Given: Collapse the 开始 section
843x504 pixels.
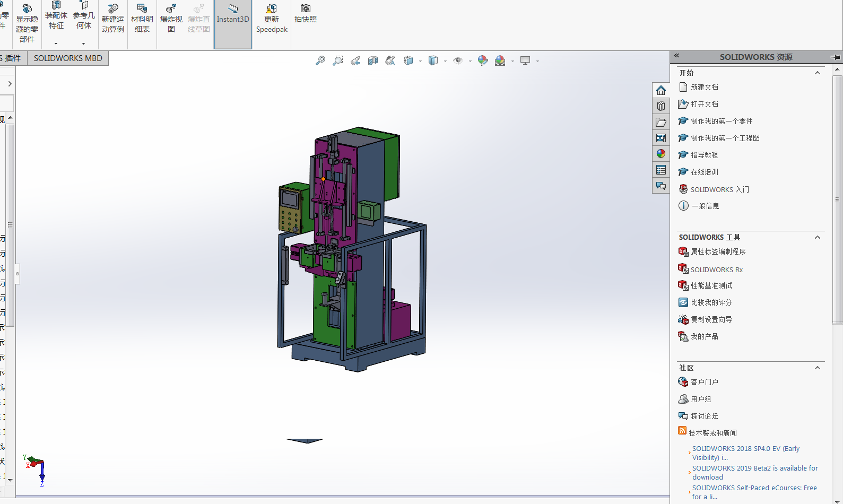Looking at the screenshot, I should coord(817,73).
